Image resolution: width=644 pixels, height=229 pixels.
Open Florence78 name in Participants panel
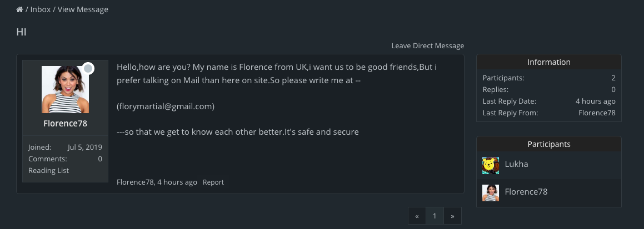point(526,192)
